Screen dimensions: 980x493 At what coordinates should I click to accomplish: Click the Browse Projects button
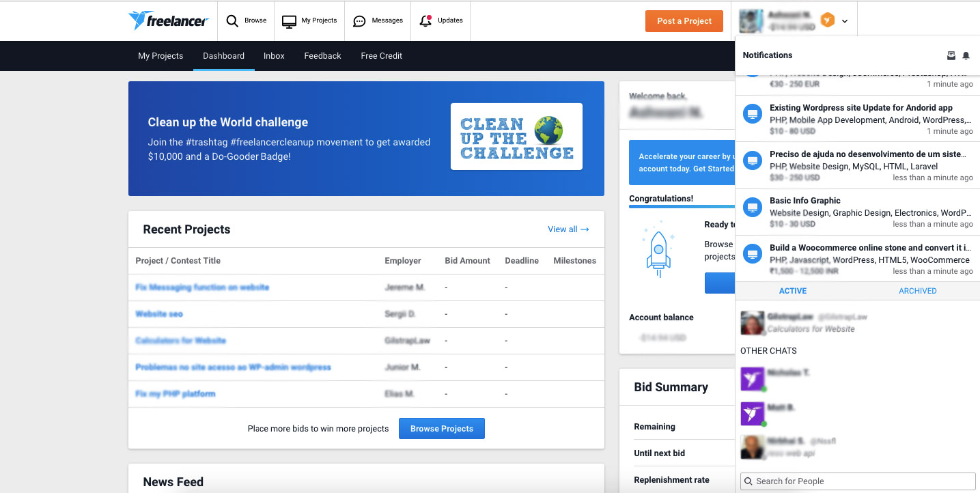pyautogui.click(x=441, y=429)
